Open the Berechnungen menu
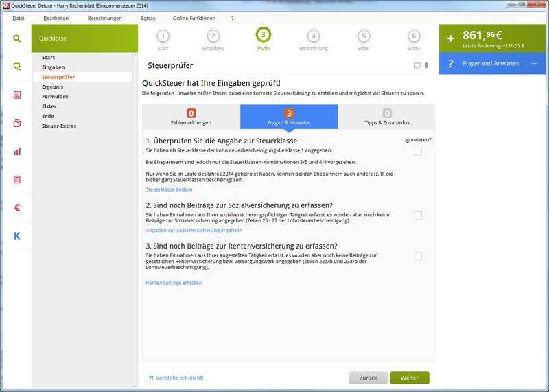The image size is (549, 392). (104, 18)
